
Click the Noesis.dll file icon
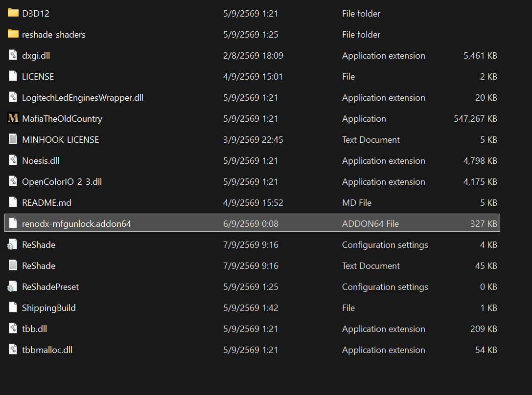point(13,160)
